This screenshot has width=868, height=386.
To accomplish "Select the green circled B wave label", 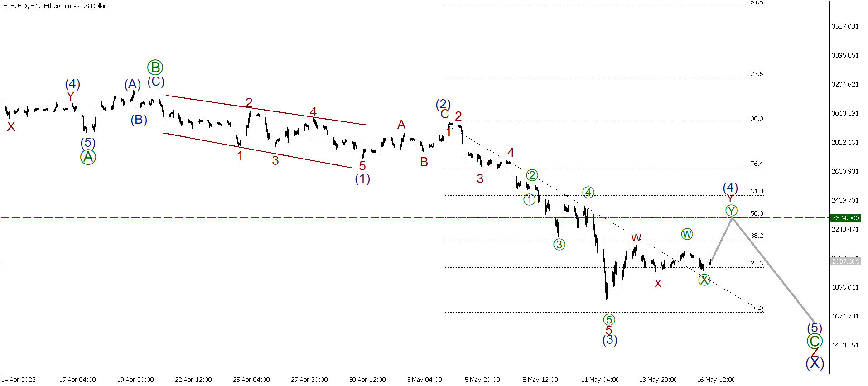I will click(155, 68).
